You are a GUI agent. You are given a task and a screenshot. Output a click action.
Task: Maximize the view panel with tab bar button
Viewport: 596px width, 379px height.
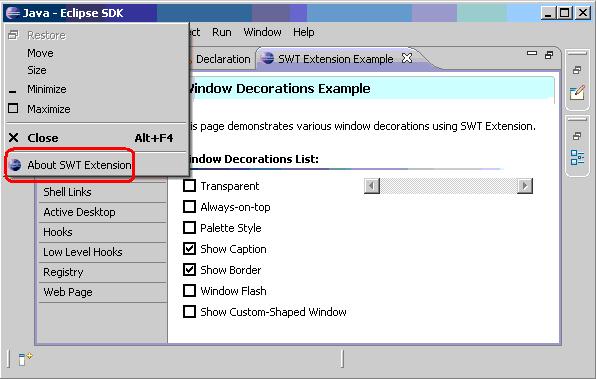click(x=549, y=55)
